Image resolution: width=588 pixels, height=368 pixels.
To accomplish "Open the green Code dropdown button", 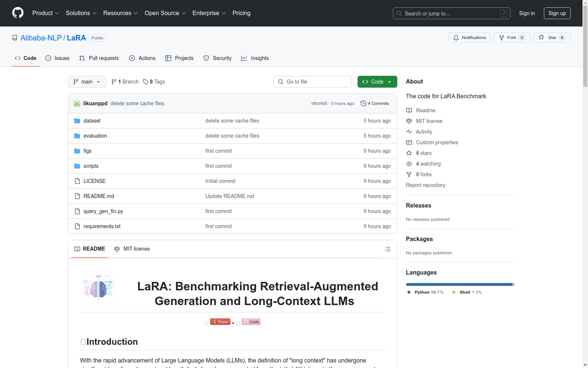I will click(377, 82).
